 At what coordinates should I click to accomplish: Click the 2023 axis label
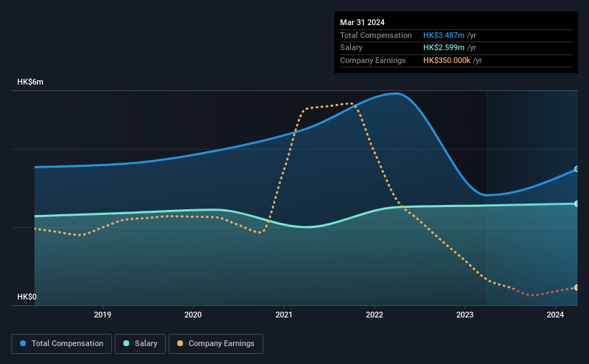coord(465,315)
